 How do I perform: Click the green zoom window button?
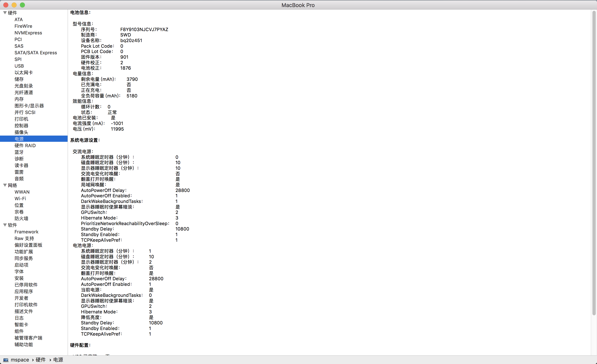pos(22,5)
